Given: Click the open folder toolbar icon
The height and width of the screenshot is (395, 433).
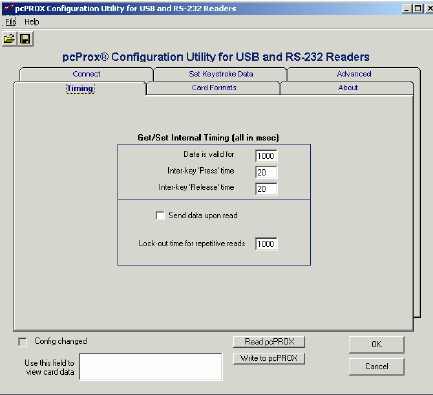Looking at the screenshot, I should coord(9,39).
